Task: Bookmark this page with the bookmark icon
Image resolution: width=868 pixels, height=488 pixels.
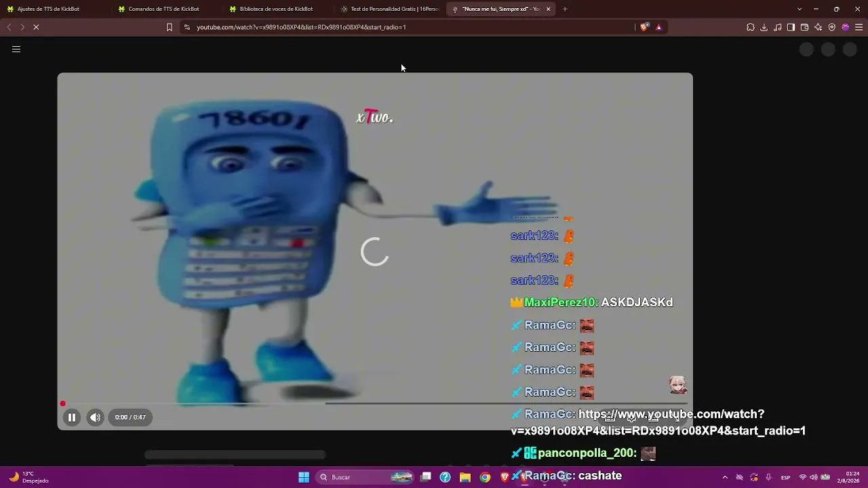Action: [170, 27]
